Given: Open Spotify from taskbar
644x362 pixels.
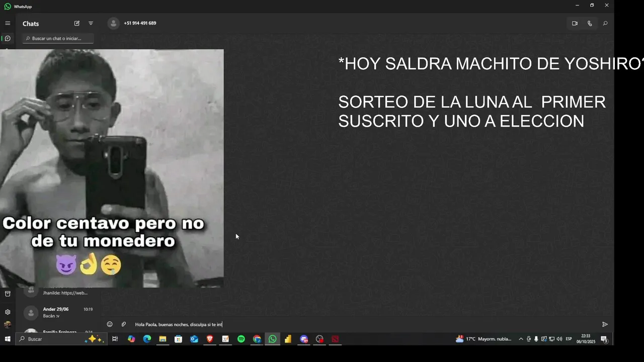Looking at the screenshot, I should click(241, 339).
